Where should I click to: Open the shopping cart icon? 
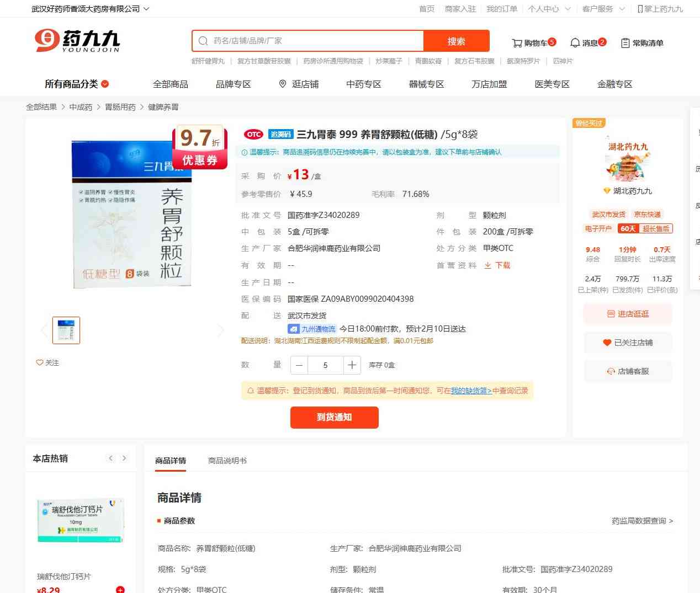click(517, 43)
